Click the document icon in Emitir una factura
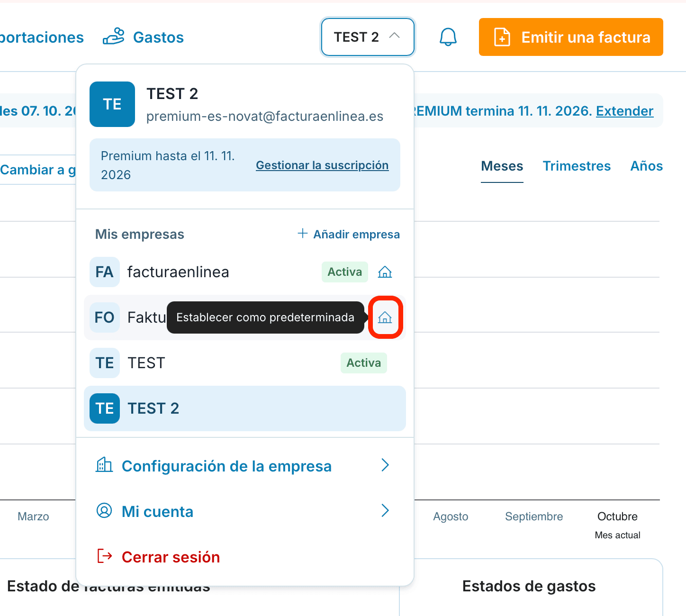This screenshot has height=616, width=686. 502,37
